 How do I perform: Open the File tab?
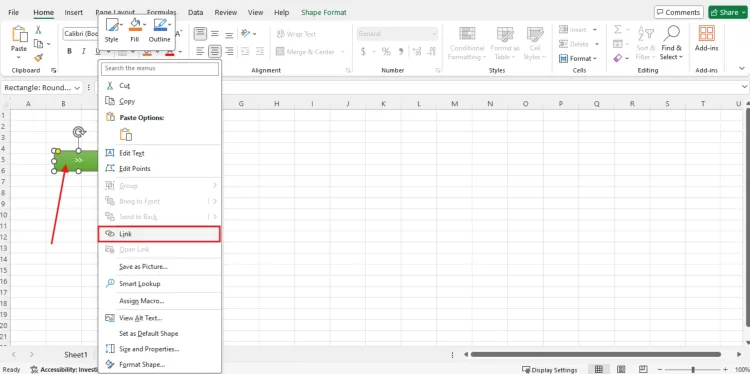coord(13,12)
